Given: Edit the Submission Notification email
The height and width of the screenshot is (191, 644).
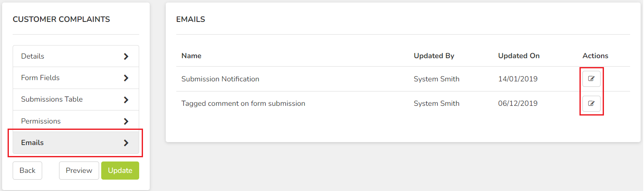Looking at the screenshot, I should click(x=591, y=79).
